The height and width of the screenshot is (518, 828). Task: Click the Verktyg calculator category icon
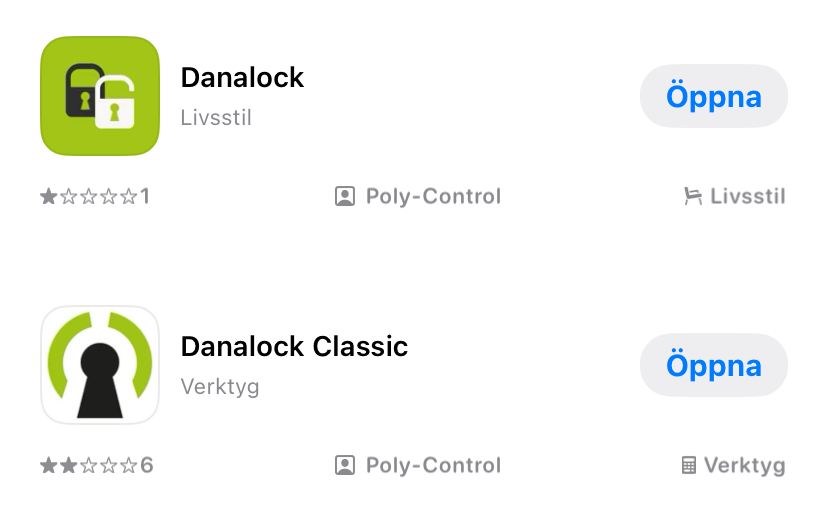688,465
